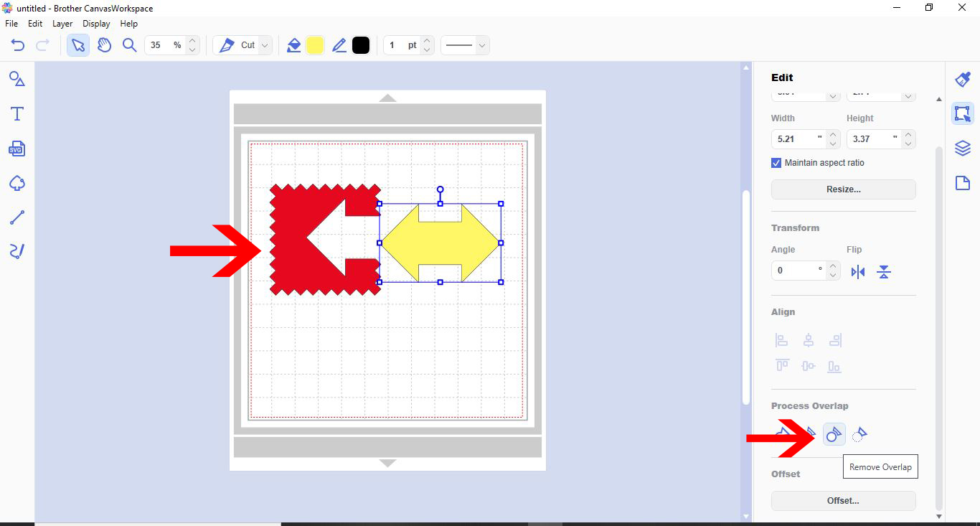Decrease the Height value
Screen dimensions: 980x526
tap(908, 144)
